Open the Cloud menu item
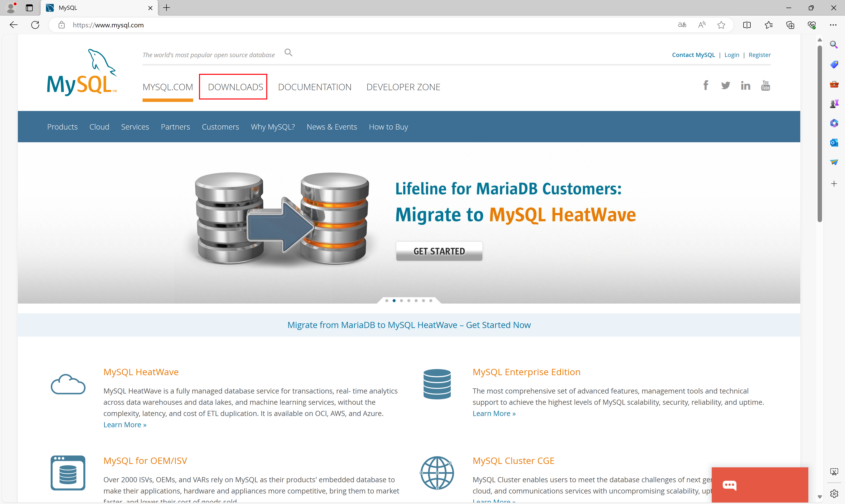The height and width of the screenshot is (504, 845). (99, 127)
